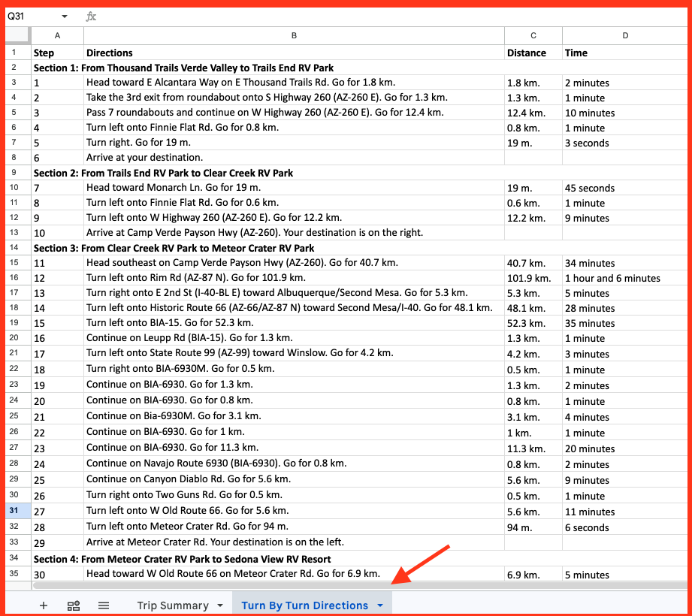Click 'Take the 3rd exit from roundabout' cell

294,98
